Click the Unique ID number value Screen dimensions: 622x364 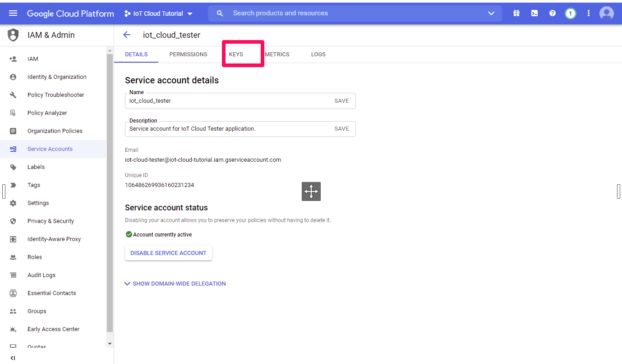tap(160, 185)
